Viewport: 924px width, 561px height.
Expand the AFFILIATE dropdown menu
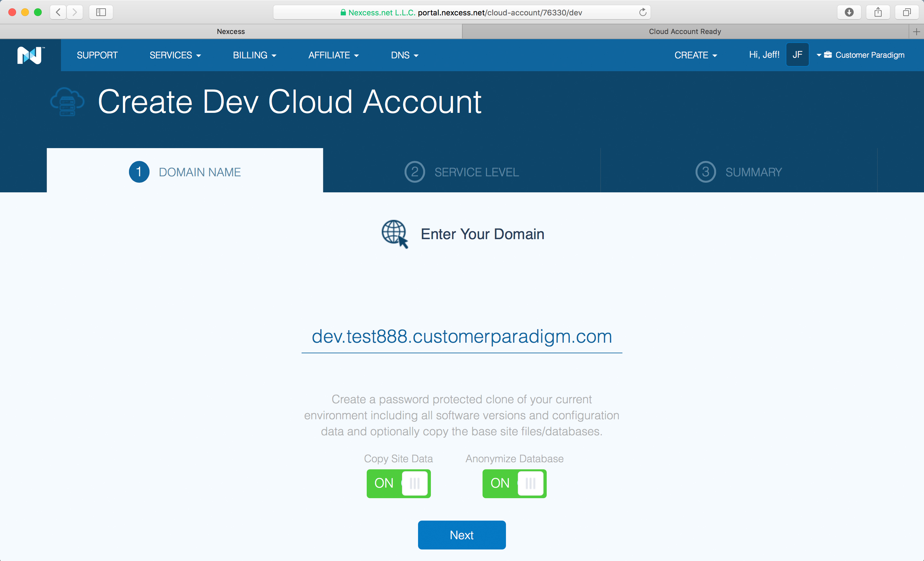(x=334, y=55)
